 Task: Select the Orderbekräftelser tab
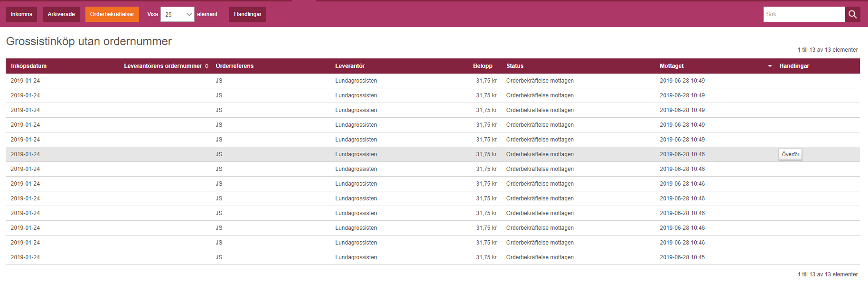tap(112, 14)
